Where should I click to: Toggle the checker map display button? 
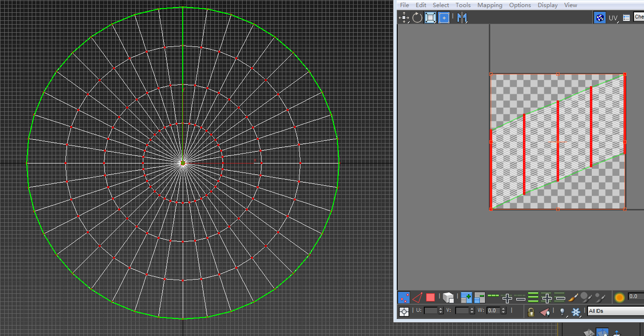pyautogui.click(x=600, y=18)
